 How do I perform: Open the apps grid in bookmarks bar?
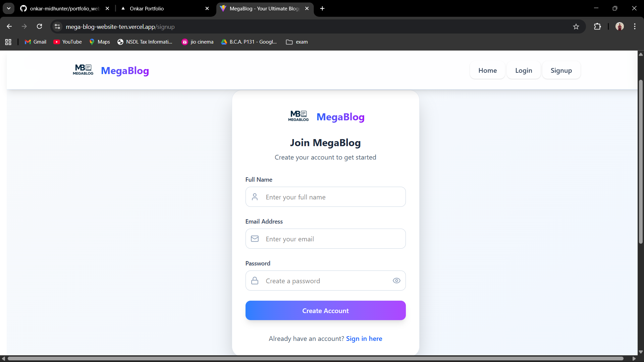(x=8, y=42)
